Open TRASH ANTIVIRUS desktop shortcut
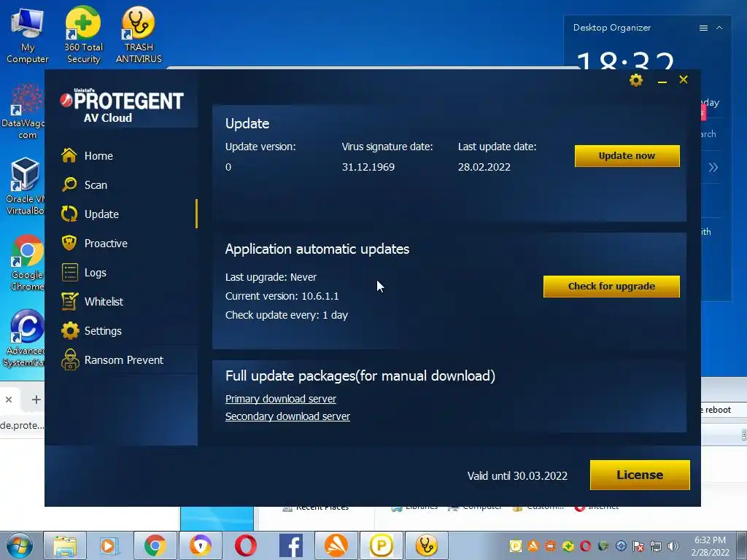 pyautogui.click(x=139, y=35)
